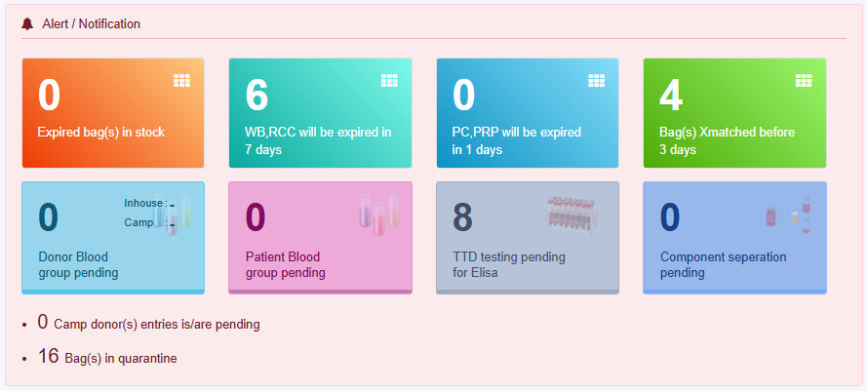Viewport: 868px width, 391px height.
Task: Click grid icon on WB,RCC expiry tile
Action: [389, 80]
